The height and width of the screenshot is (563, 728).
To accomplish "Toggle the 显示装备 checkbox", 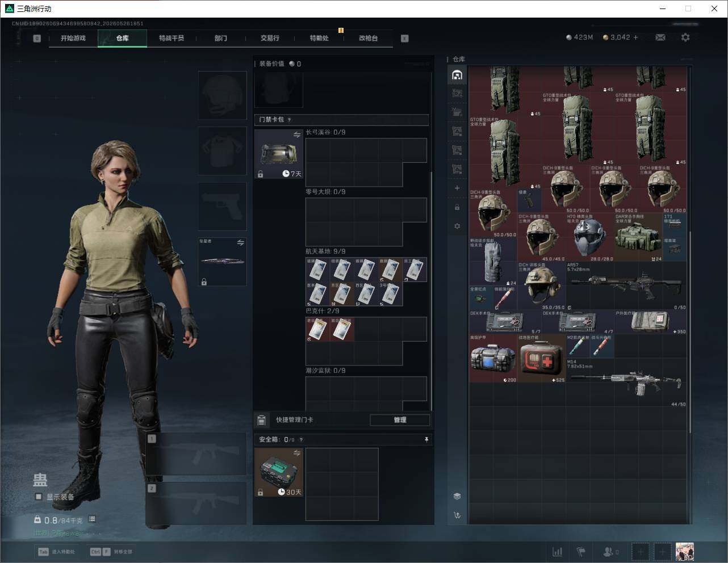I will point(39,497).
